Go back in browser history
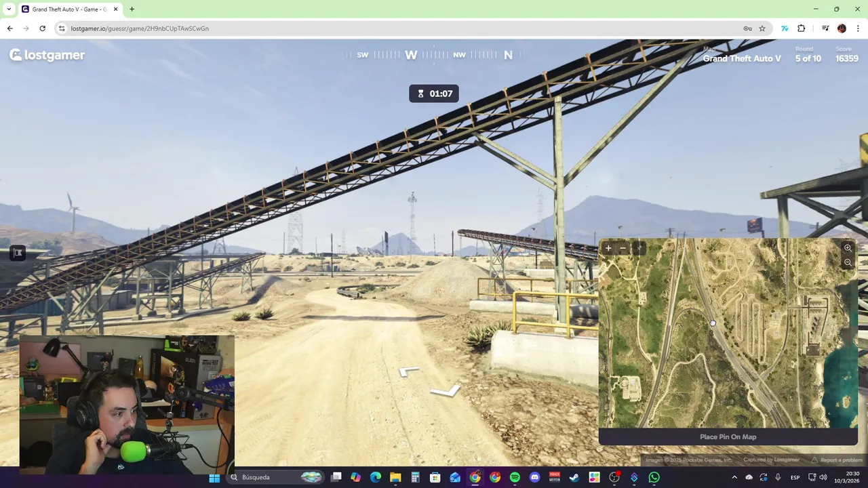This screenshot has width=868, height=488. [9, 28]
